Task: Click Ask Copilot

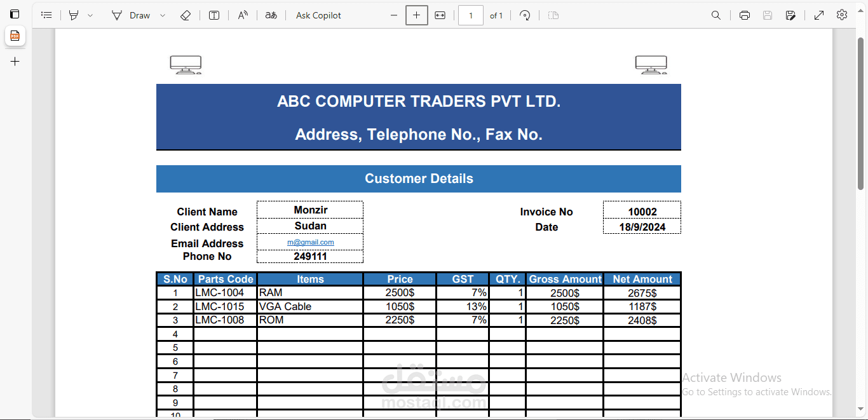Action: 318,15
